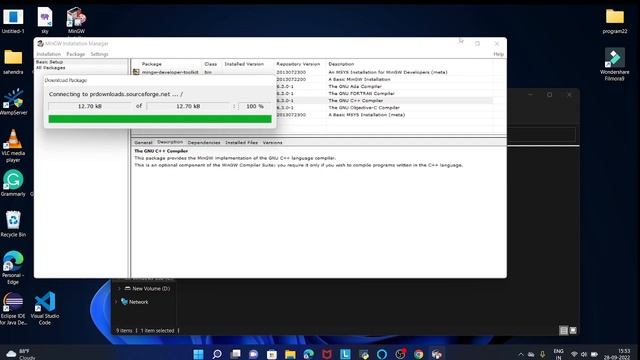Click the green download progress bar

coord(160,119)
